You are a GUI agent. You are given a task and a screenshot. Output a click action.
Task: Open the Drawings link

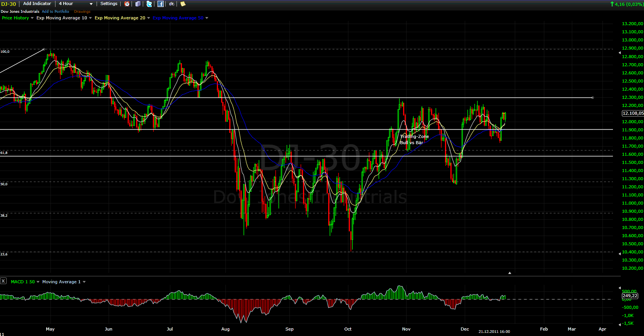(x=82, y=12)
